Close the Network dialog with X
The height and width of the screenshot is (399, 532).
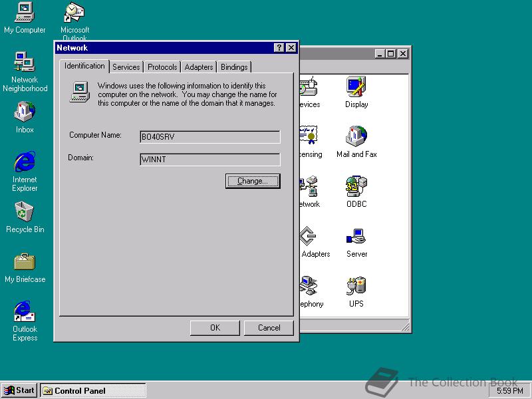tap(291, 48)
